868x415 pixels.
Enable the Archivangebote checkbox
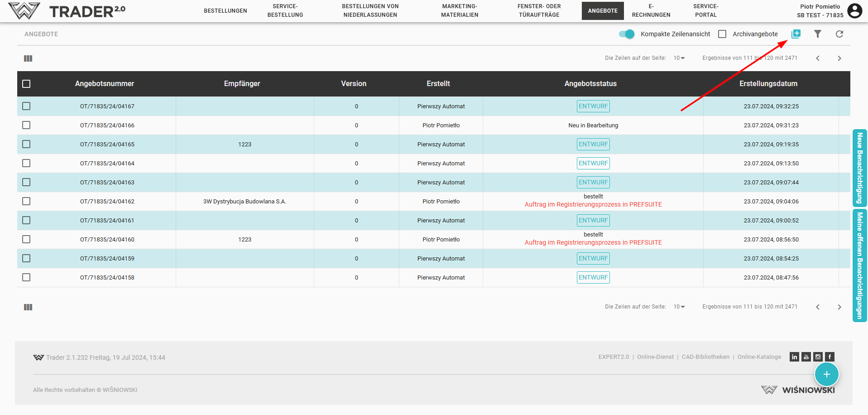click(x=722, y=34)
